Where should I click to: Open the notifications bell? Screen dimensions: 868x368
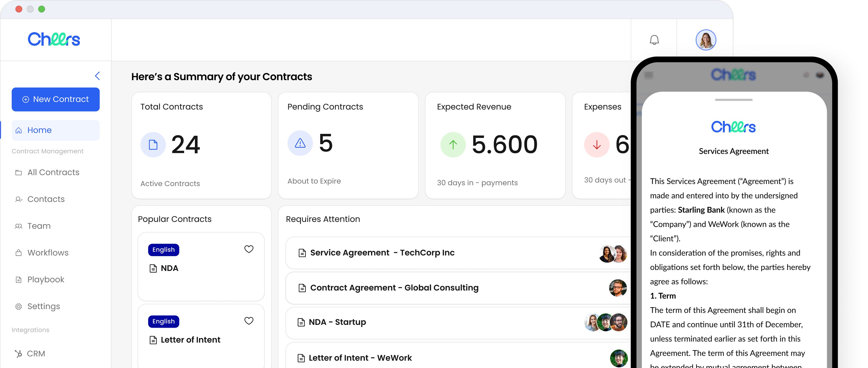tap(654, 40)
